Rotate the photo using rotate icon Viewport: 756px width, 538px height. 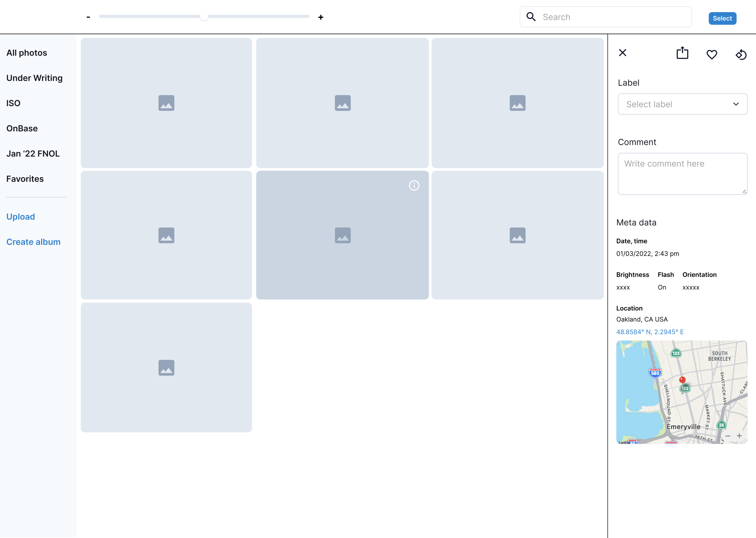point(741,54)
